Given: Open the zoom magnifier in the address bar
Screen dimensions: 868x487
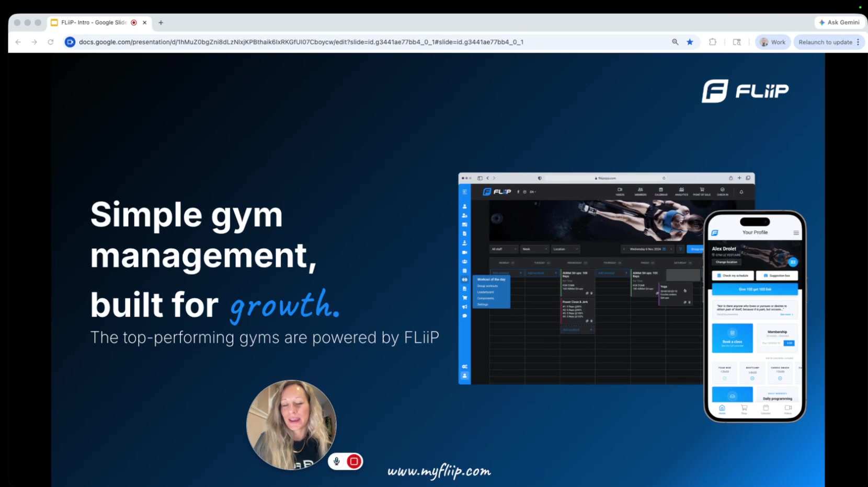Looking at the screenshot, I should tap(675, 42).
